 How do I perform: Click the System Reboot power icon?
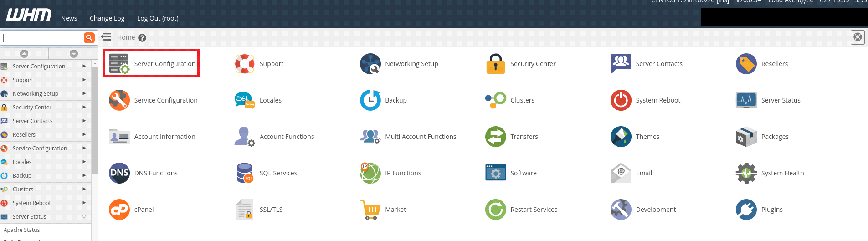(621, 100)
